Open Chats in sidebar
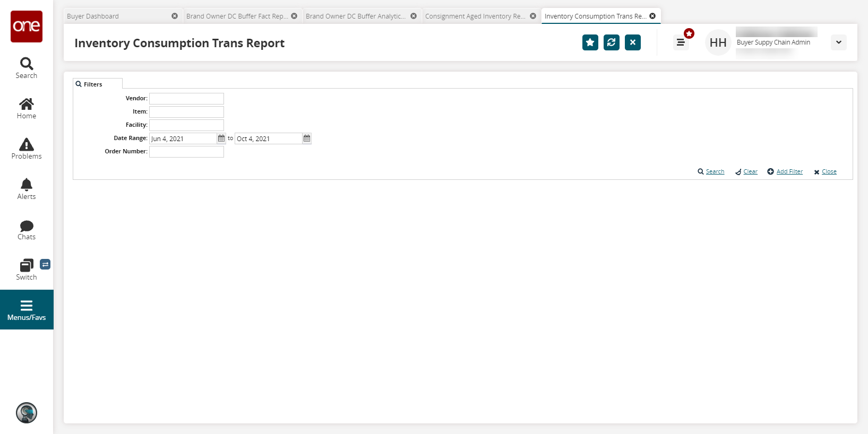The width and height of the screenshot is (868, 434). pyautogui.click(x=27, y=229)
